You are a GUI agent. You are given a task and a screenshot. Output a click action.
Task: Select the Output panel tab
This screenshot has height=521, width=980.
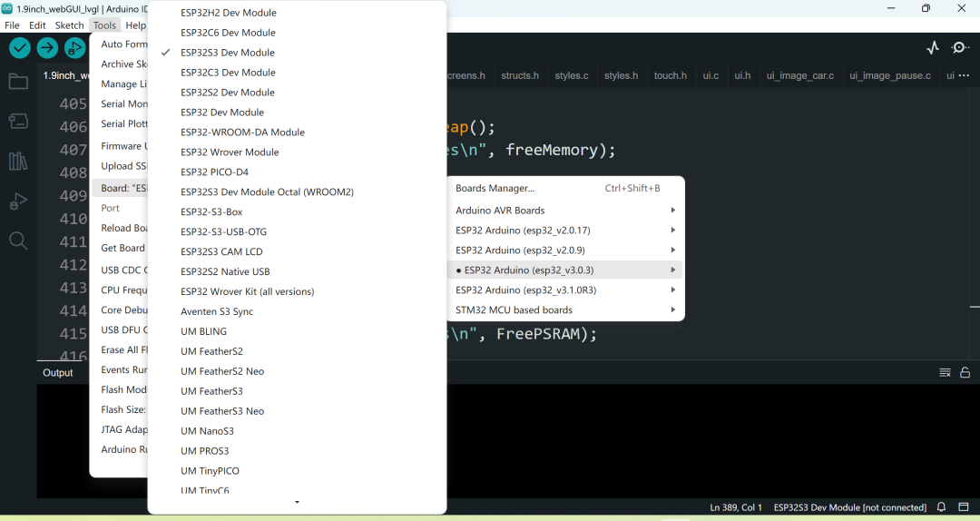[57, 373]
